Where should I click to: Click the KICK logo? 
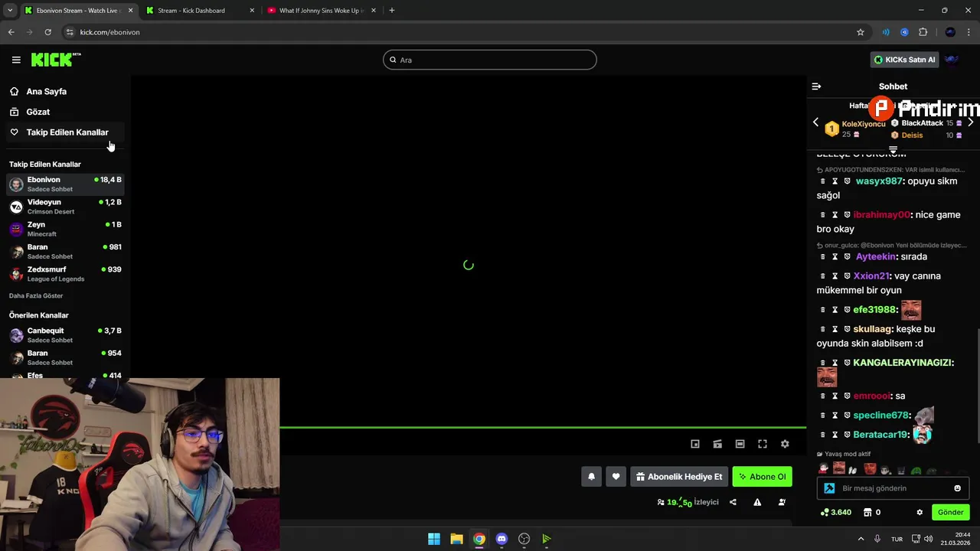click(x=56, y=60)
